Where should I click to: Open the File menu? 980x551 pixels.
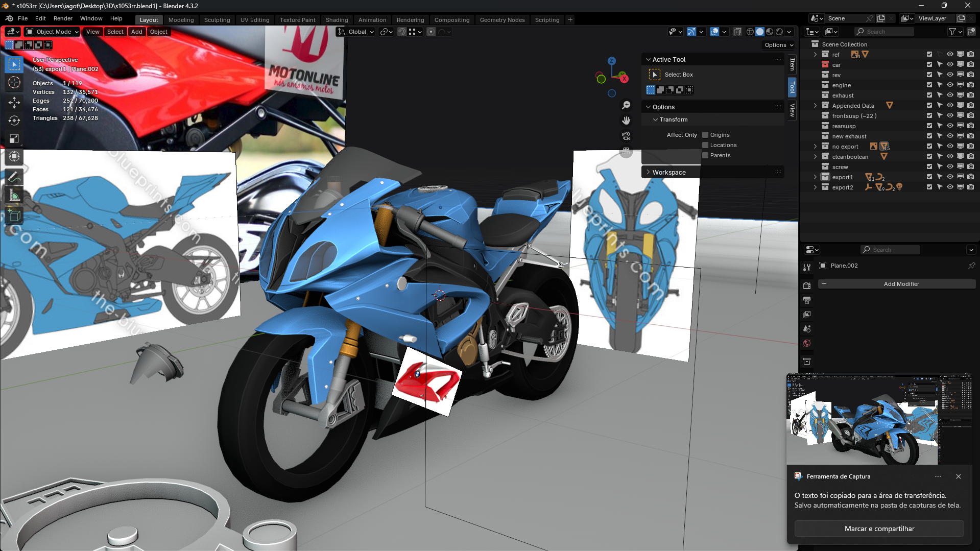22,18
